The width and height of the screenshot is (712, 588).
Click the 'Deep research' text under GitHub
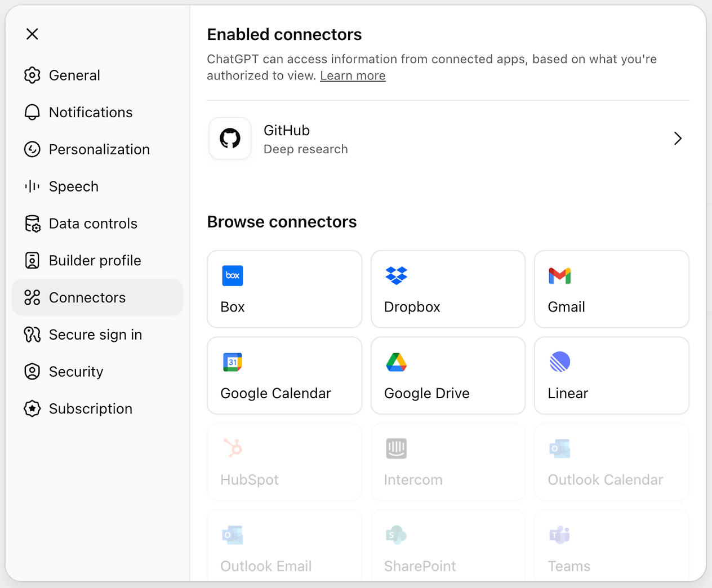(x=306, y=149)
